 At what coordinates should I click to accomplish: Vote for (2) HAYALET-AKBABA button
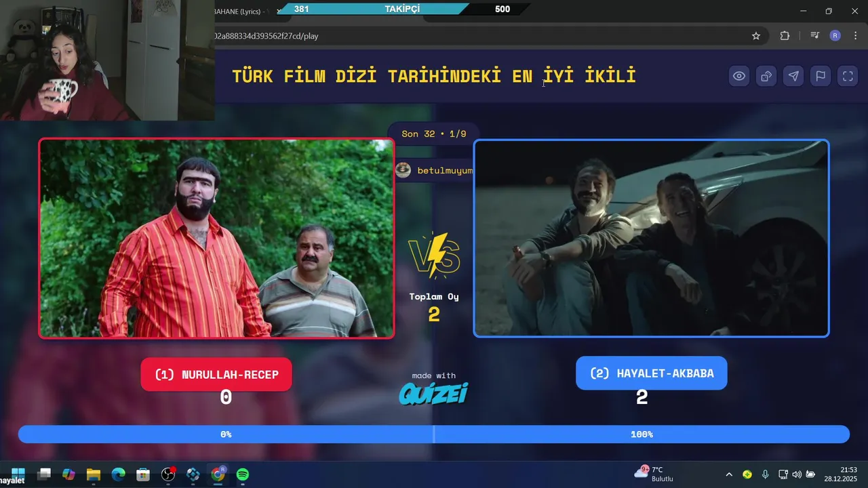651,373
